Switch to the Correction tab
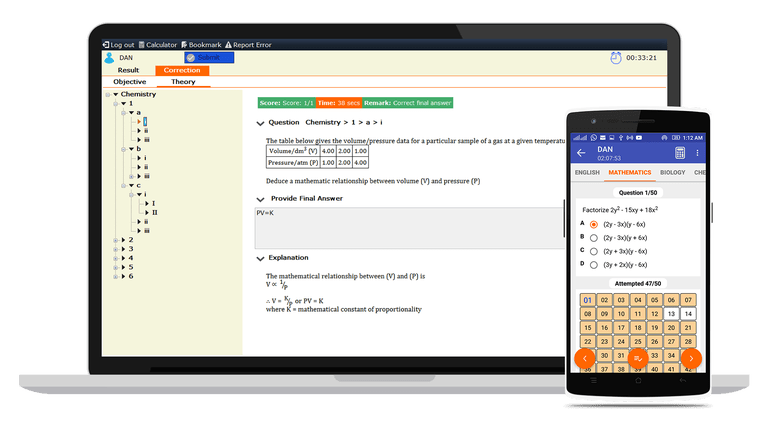This screenshot has height=427, width=768. (x=182, y=70)
